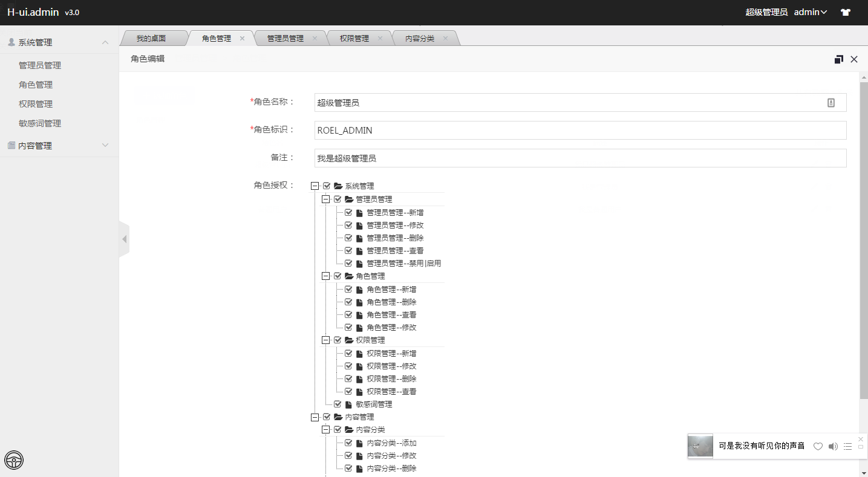Toggle the 管理员管理--禁用|启用 checkbox
Screen dimensions: 868x477
(x=348, y=263)
